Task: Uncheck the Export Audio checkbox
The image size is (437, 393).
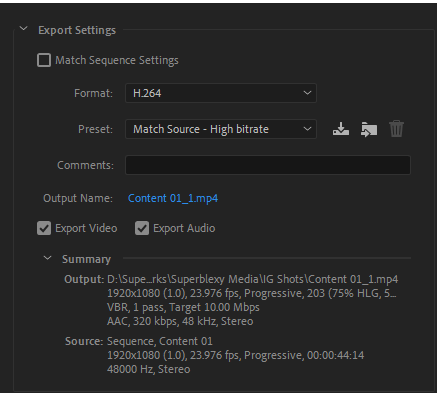Action: coord(142,228)
